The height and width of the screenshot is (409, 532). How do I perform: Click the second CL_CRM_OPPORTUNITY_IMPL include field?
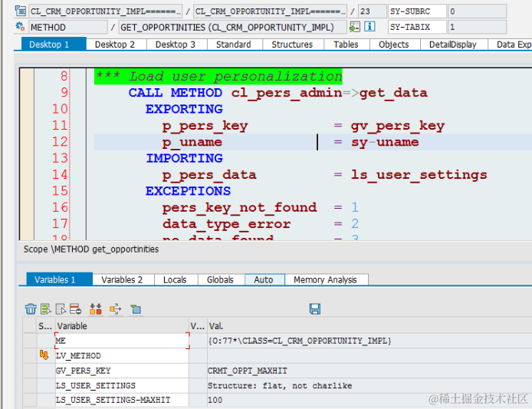[x=270, y=12]
